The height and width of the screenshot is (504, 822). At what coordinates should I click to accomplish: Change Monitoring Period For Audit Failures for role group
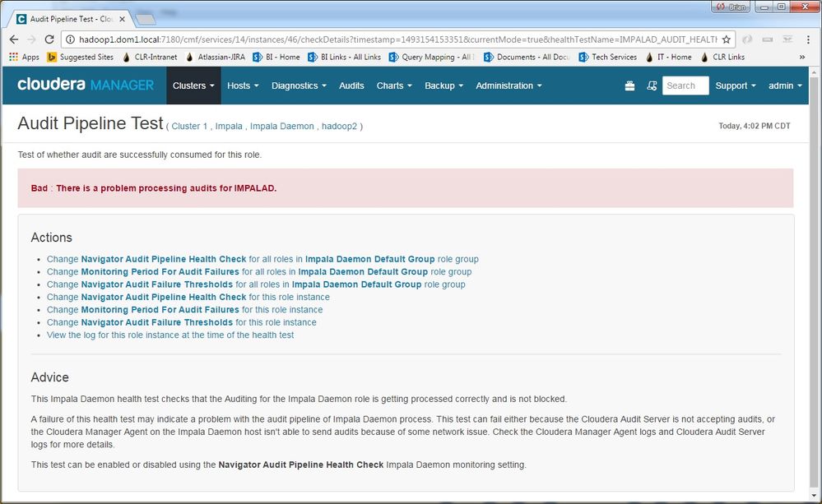point(259,272)
